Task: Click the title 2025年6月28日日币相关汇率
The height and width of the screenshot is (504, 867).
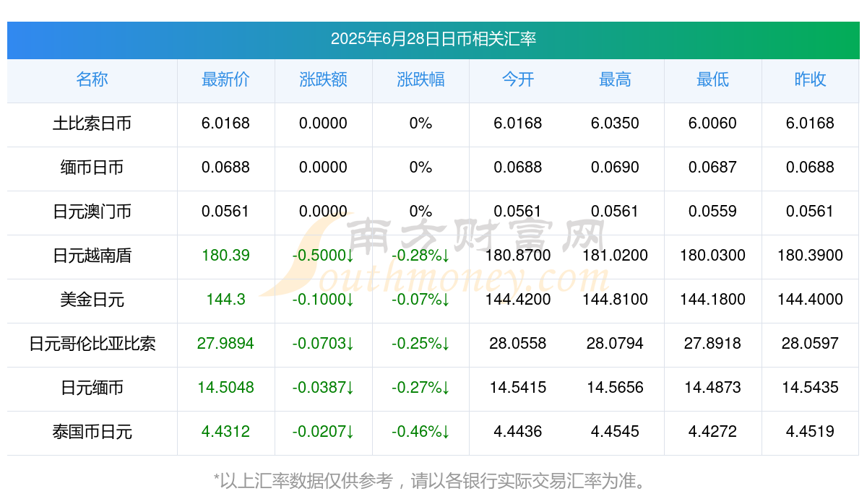Action: point(433,39)
